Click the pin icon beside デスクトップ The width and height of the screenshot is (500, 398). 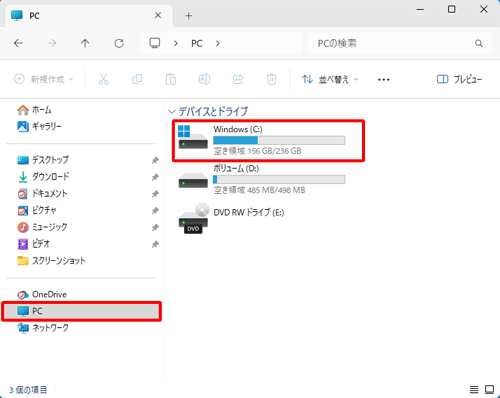155,160
